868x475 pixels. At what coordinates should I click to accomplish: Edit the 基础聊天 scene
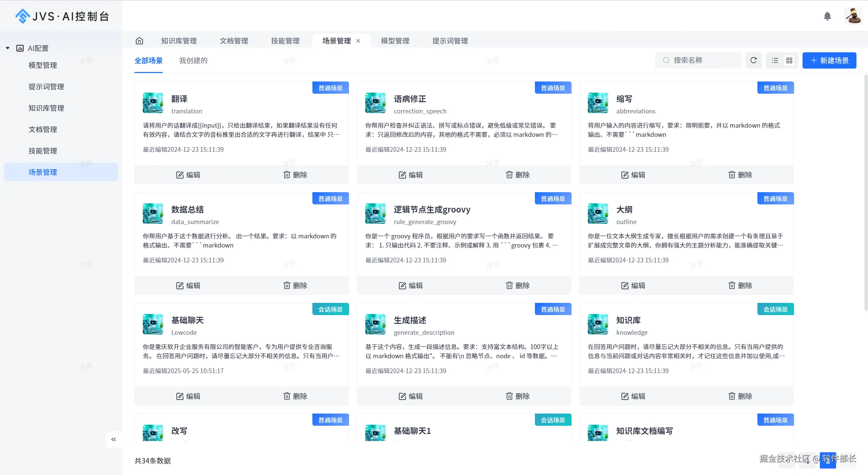(188, 396)
